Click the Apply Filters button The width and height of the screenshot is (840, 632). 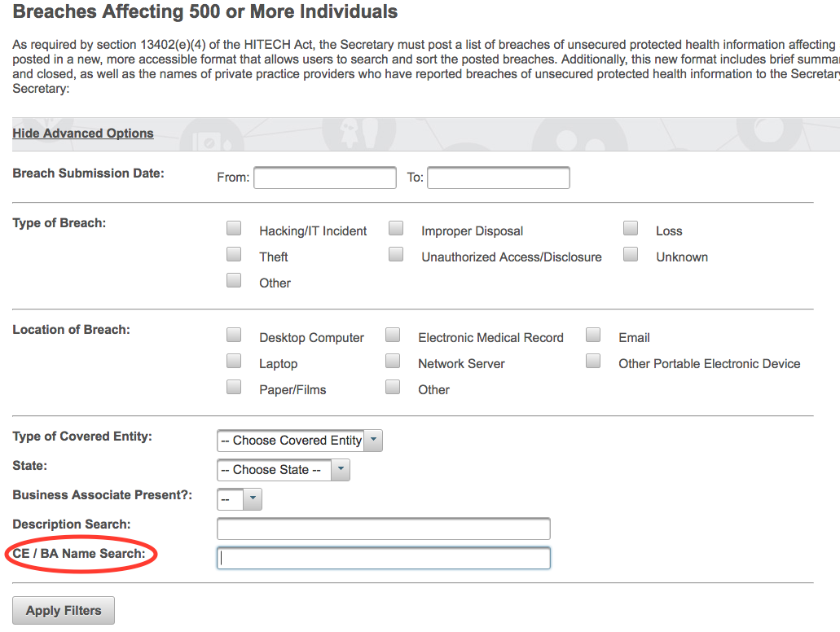click(64, 611)
